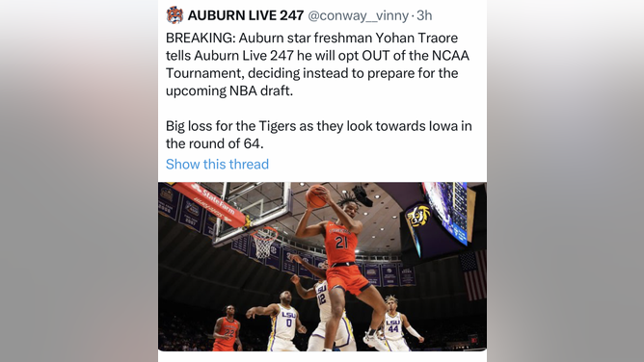Click the LSU player wearing number 44
644x362 pixels.
(x=394, y=323)
